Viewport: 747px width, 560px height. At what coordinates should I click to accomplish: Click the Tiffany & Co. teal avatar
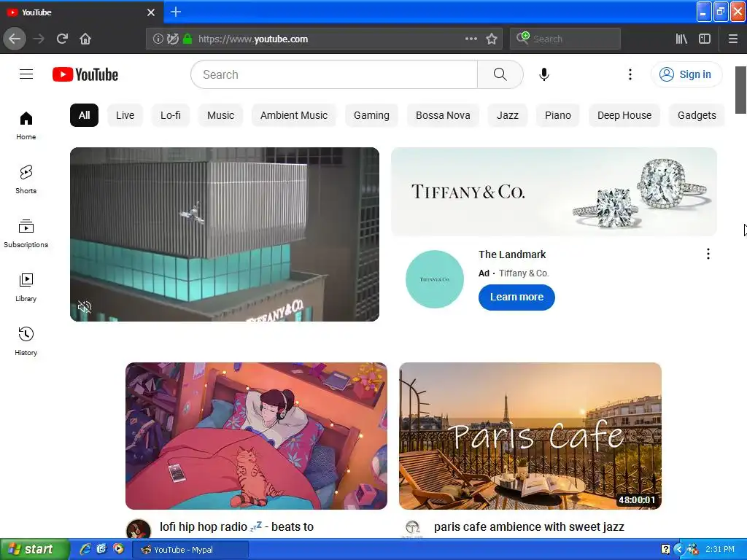[435, 279]
